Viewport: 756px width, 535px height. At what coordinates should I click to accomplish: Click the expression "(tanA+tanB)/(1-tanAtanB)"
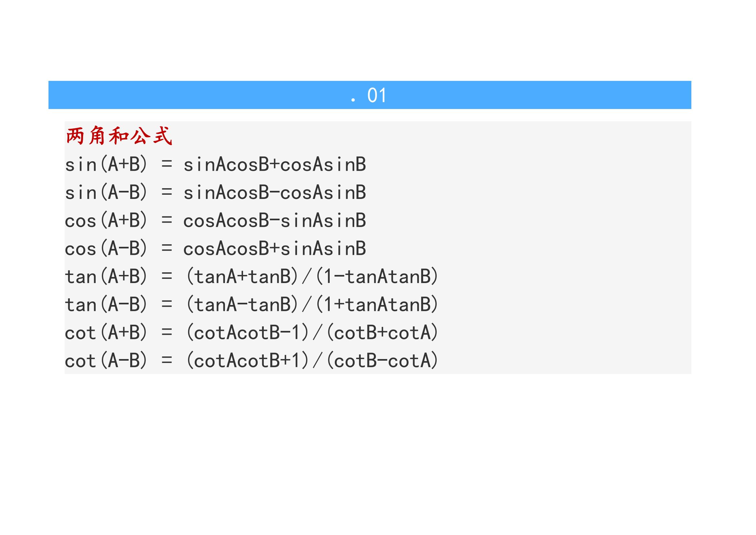click(312, 276)
